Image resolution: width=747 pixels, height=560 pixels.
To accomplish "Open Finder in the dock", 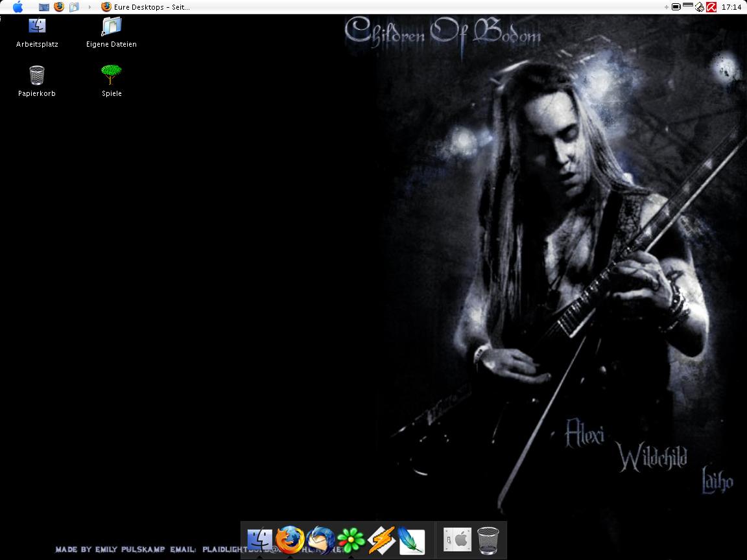I will (x=259, y=540).
